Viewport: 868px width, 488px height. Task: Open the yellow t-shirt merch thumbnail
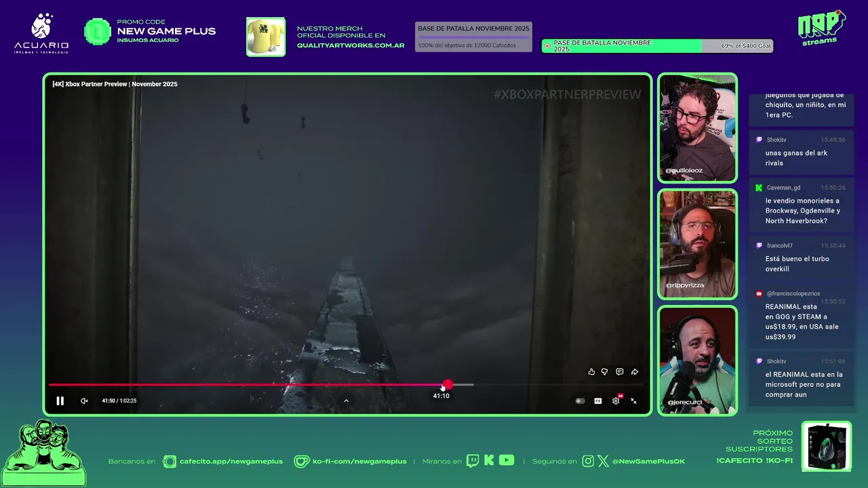coord(266,37)
